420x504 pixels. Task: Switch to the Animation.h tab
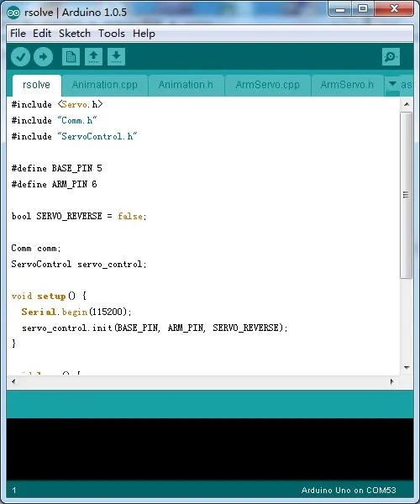click(x=186, y=85)
